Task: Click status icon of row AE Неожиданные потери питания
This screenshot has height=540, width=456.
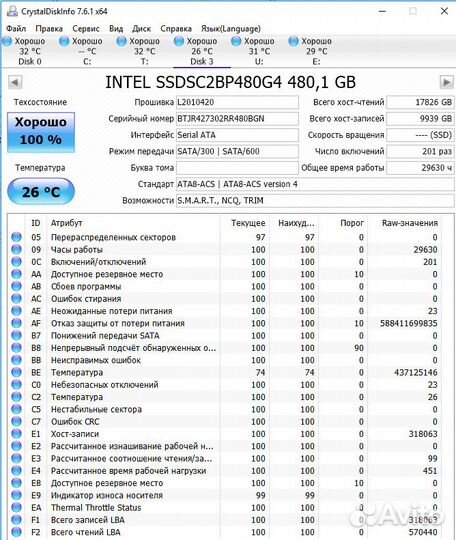Action: point(16,311)
